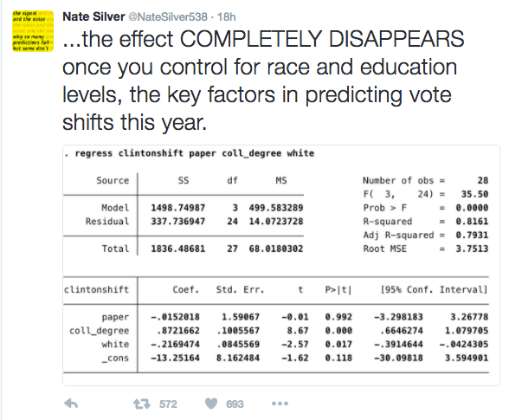Open the three-dot more options menu
Screen dimensions: 509x420
pos(280,404)
